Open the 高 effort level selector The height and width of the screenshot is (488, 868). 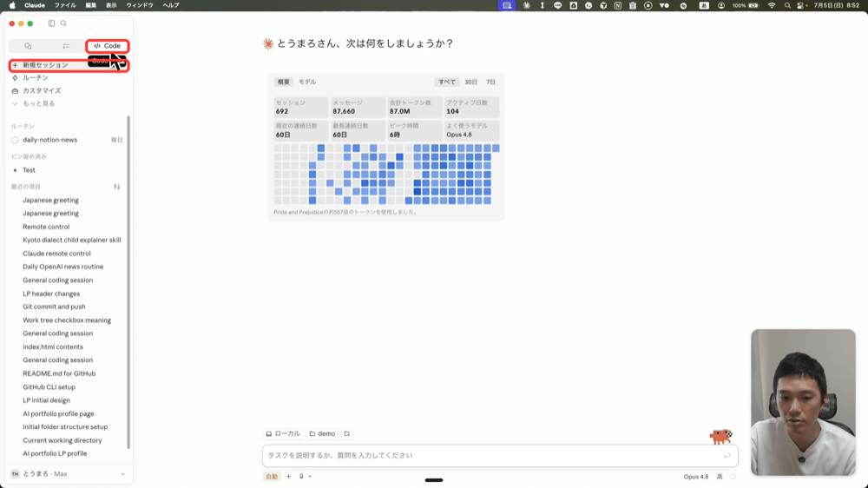point(720,477)
